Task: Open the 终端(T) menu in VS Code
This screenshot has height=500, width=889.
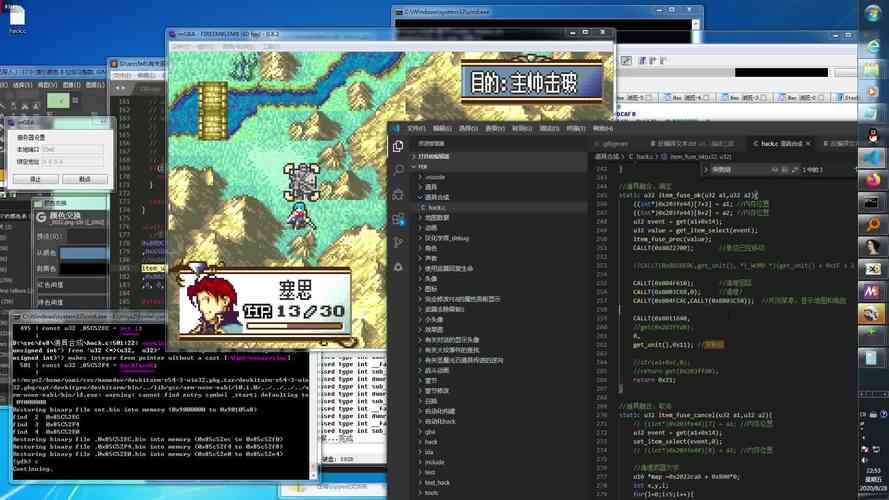Action: pos(575,129)
